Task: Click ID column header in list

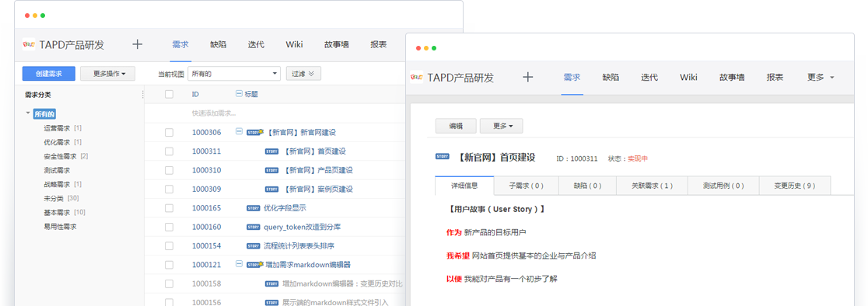Action: tap(195, 95)
